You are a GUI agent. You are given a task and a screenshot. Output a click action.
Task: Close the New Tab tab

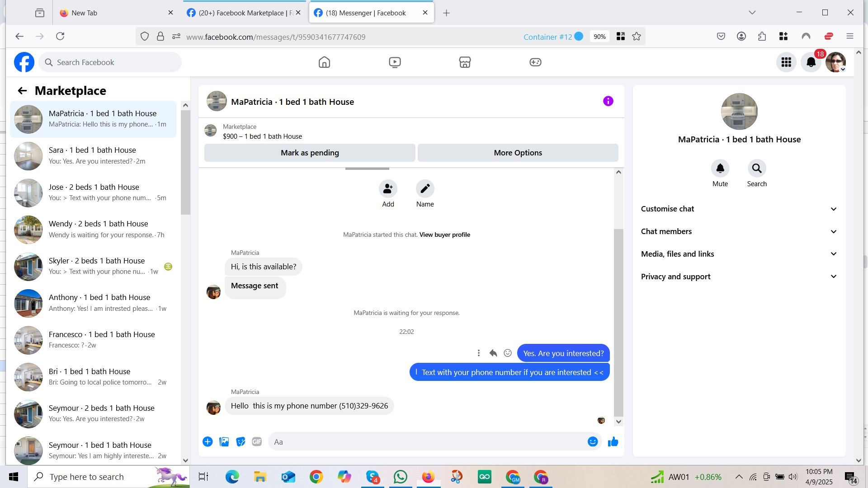(170, 13)
